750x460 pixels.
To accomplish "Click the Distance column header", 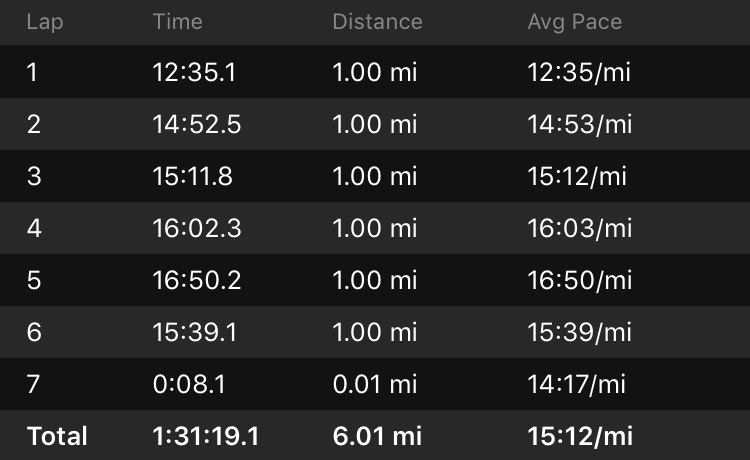I will click(377, 22).
